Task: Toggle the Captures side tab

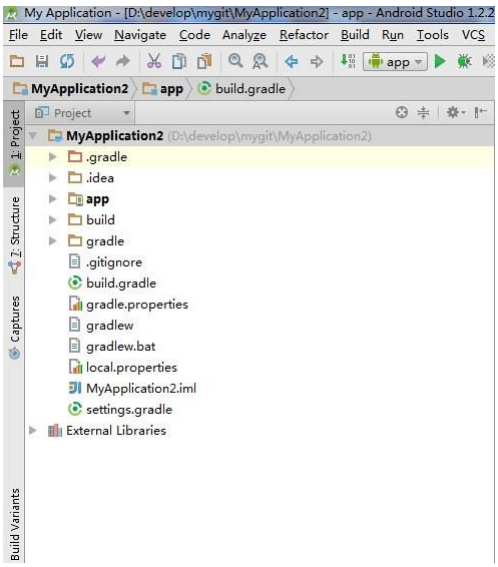Action: pyautogui.click(x=14, y=327)
